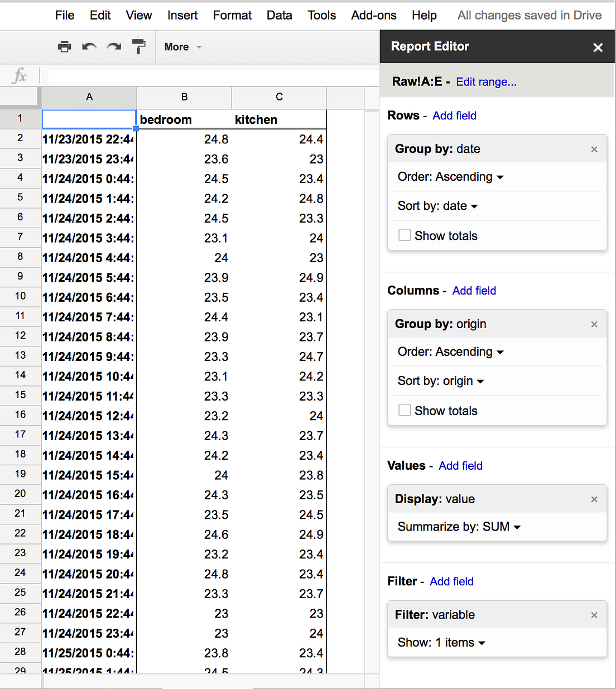Click kitchen value 23.8 in row 19

[279, 475]
